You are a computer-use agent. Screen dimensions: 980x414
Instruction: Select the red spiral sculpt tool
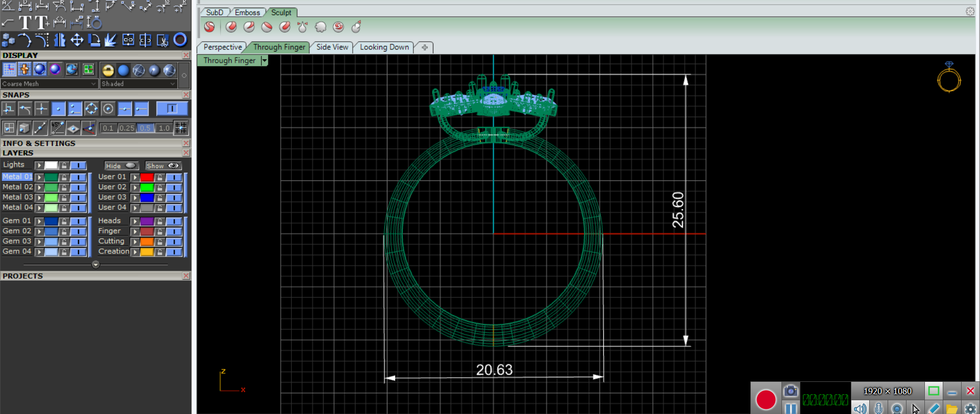point(338,27)
